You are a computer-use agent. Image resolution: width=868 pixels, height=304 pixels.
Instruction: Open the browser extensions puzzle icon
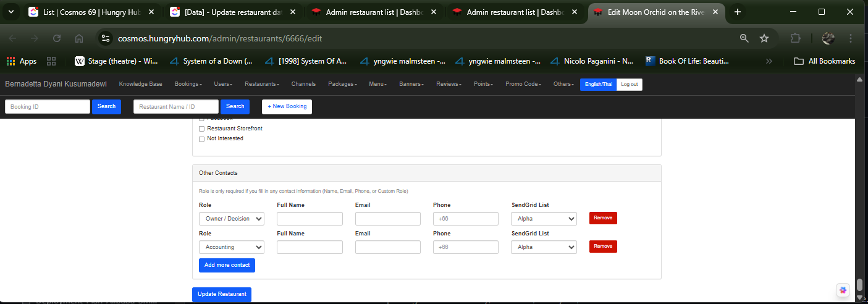pos(796,38)
